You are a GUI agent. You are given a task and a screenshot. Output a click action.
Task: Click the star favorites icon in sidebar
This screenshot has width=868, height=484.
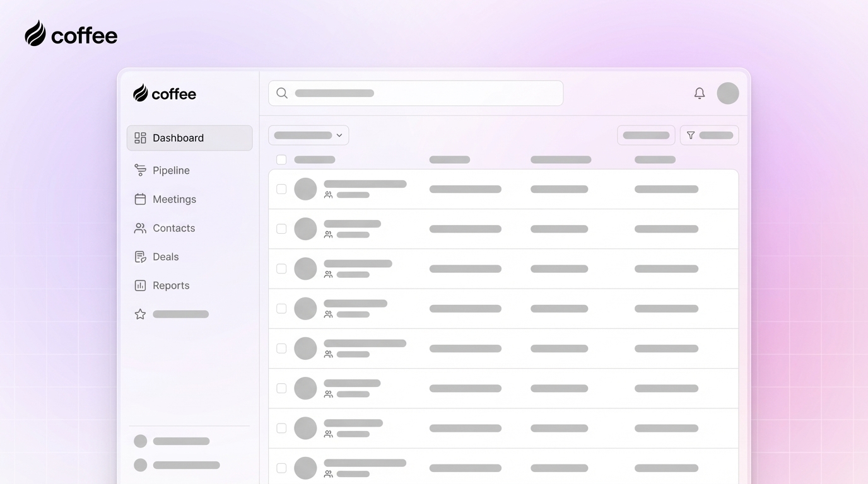(x=140, y=314)
